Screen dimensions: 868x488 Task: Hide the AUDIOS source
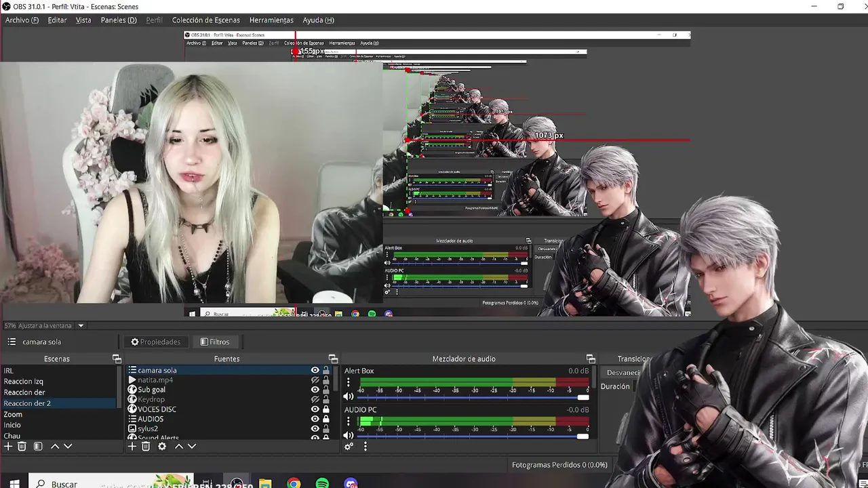pos(315,419)
